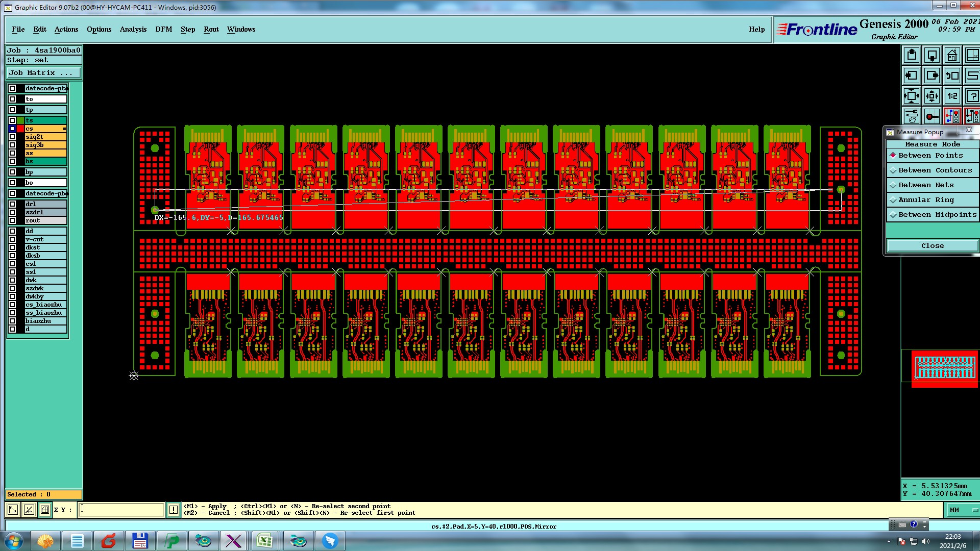Open the Job Matrix selector
The image size is (980, 551).
pos(43,73)
